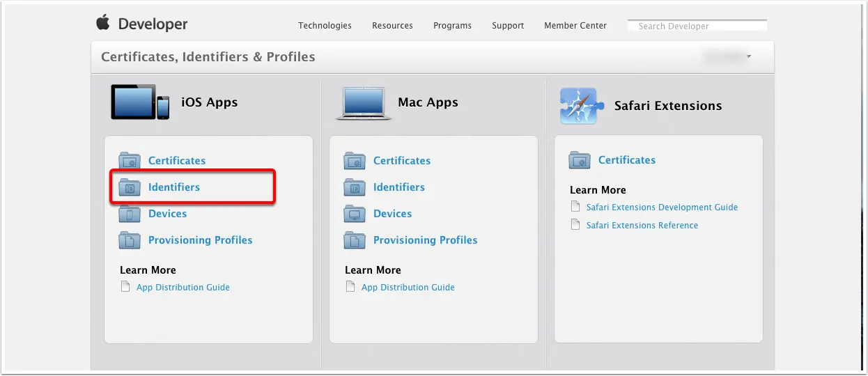Open the Technologies menu
868x376 pixels.
[325, 26]
